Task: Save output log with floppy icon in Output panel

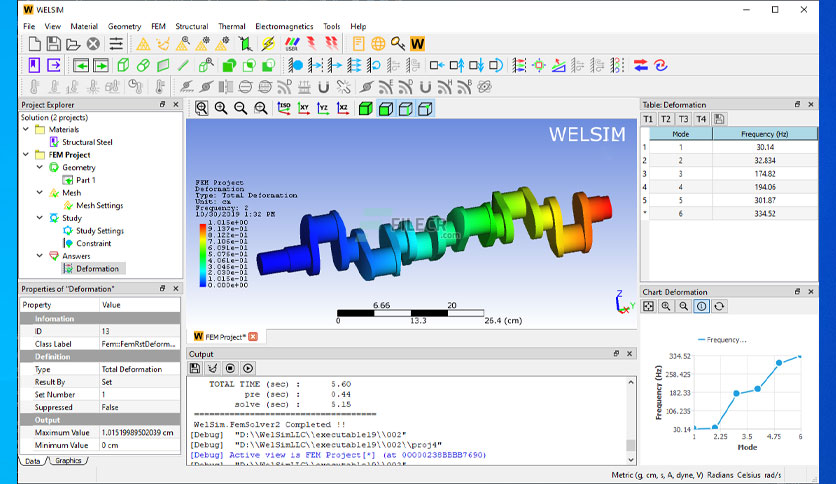Action: (x=195, y=368)
